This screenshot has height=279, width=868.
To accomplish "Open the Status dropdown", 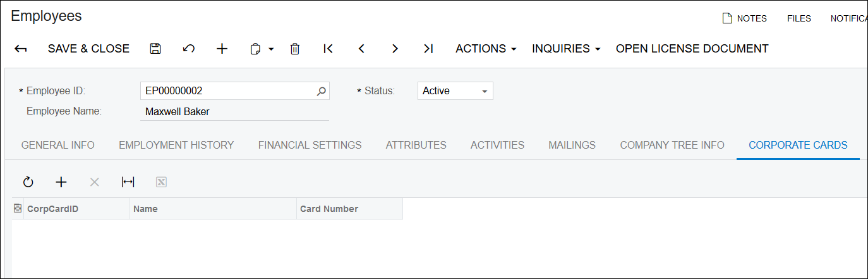I will 455,91.
